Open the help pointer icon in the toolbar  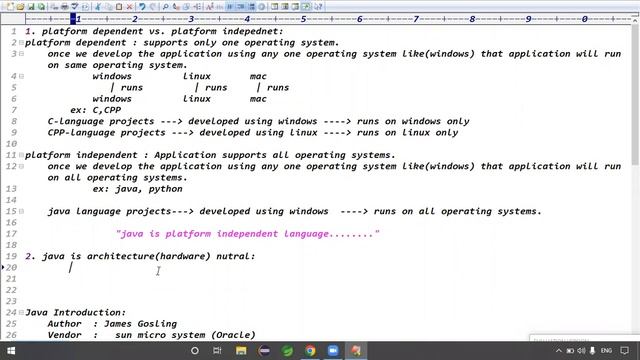(x=318, y=7)
